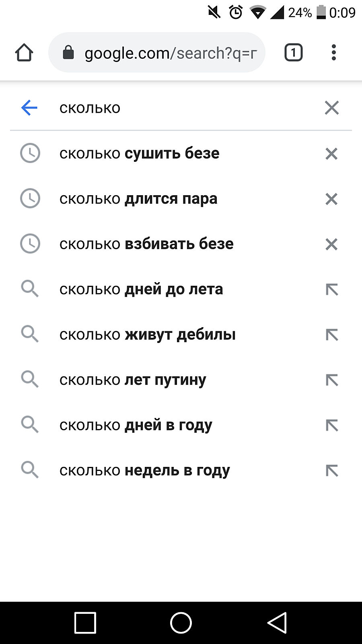Fill query with 'сколько недель в году' arrow
The width and height of the screenshot is (362, 644).
click(x=332, y=471)
